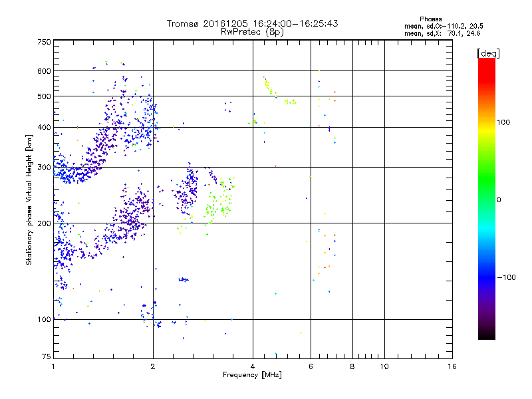The height and width of the screenshot is (399, 532).
Task: Click the '4' frequency axis tick label
Action: [253, 366]
